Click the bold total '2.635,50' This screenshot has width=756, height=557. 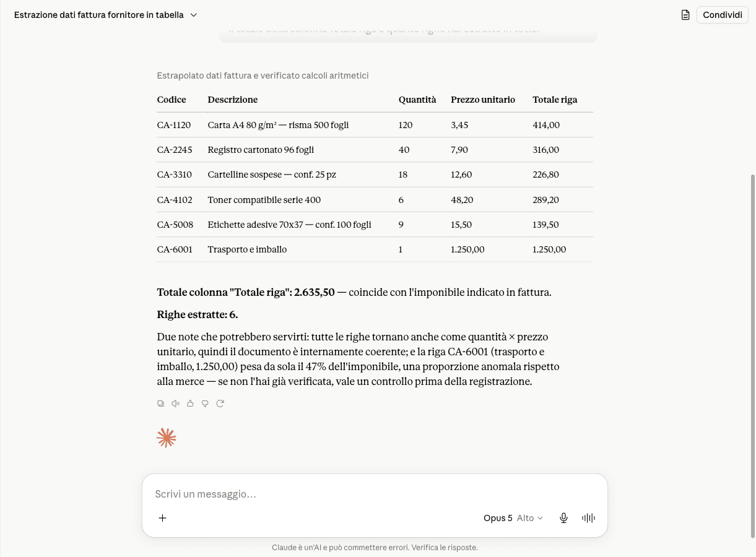[314, 292]
